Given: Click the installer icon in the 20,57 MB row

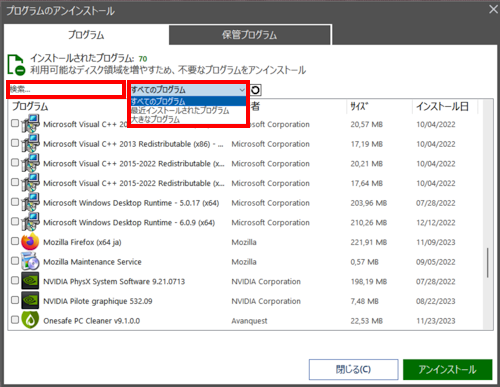Looking at the screenshot, I should [x=30, y=124].
